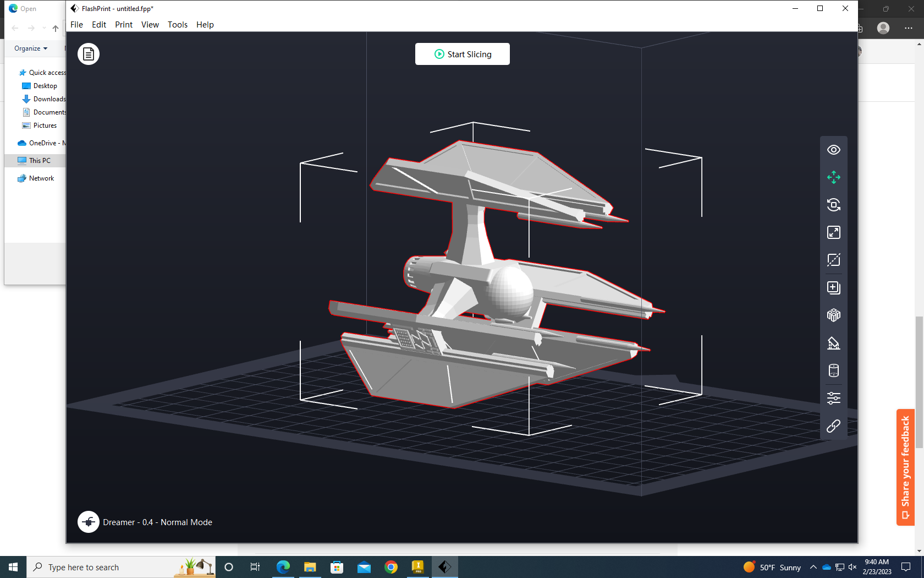Click the cylinder-shaped tool icon
The image size is (924, 578).
click(x=834, y=370)
